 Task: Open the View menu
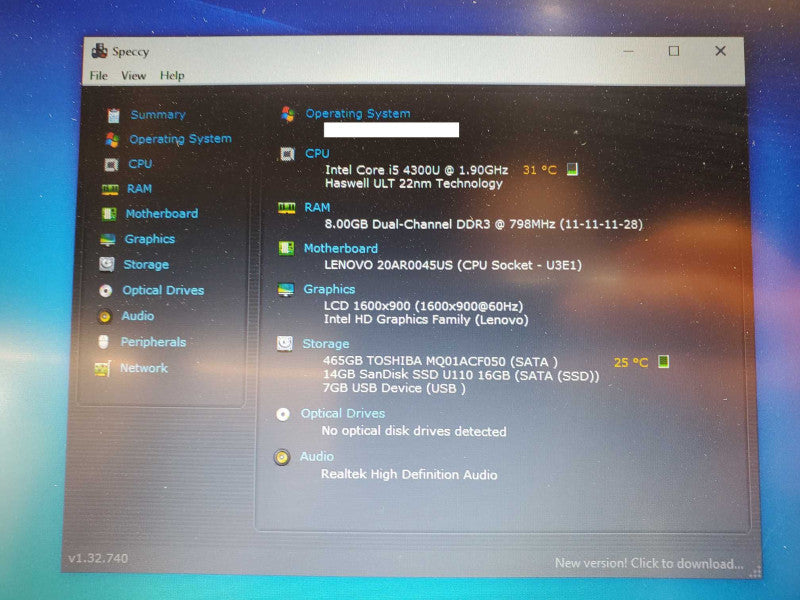coord(133,76)
